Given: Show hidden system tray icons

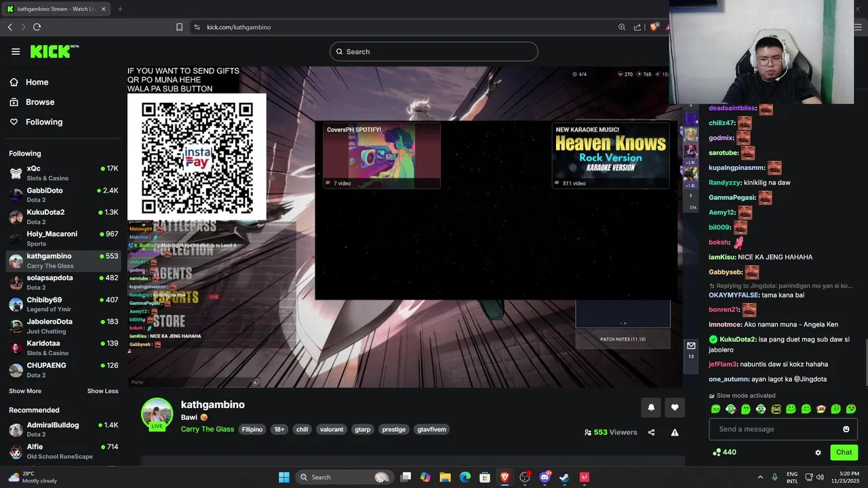Looking at the screenshot, I should click(x=759, y=477).
